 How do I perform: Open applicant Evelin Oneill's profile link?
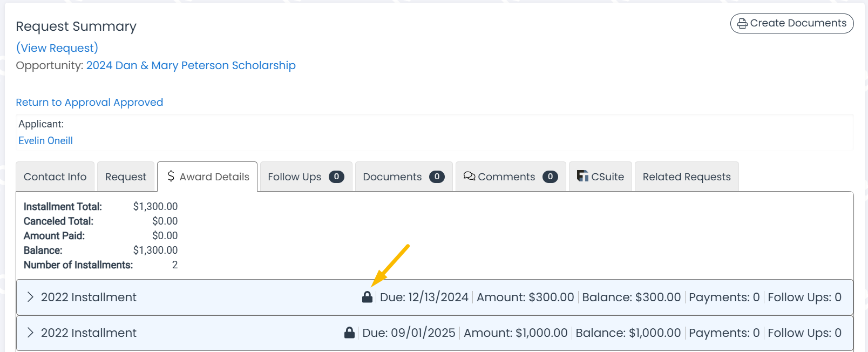click(x=45, y=140)
